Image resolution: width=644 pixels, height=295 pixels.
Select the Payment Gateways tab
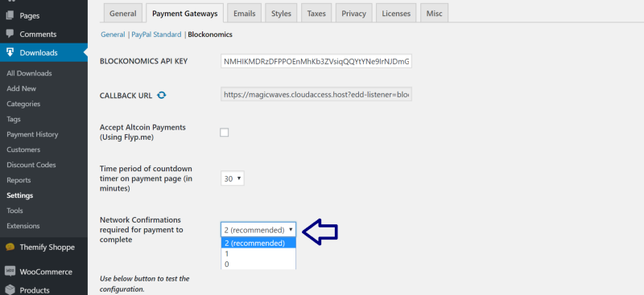(185, 14)
